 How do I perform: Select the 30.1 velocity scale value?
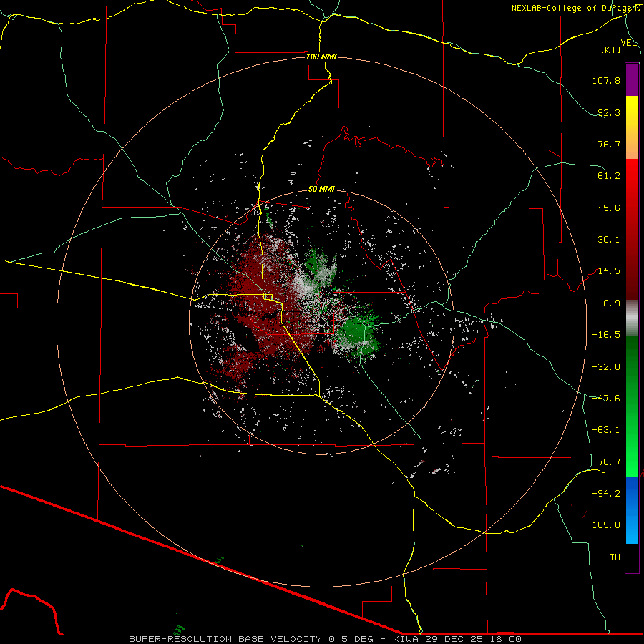tap(609, 240)
